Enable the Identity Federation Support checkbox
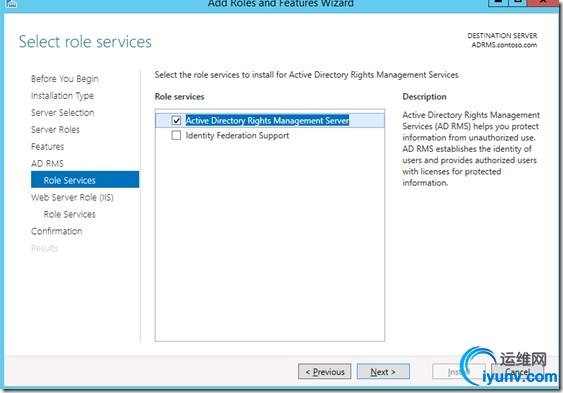 coord(176,135)
